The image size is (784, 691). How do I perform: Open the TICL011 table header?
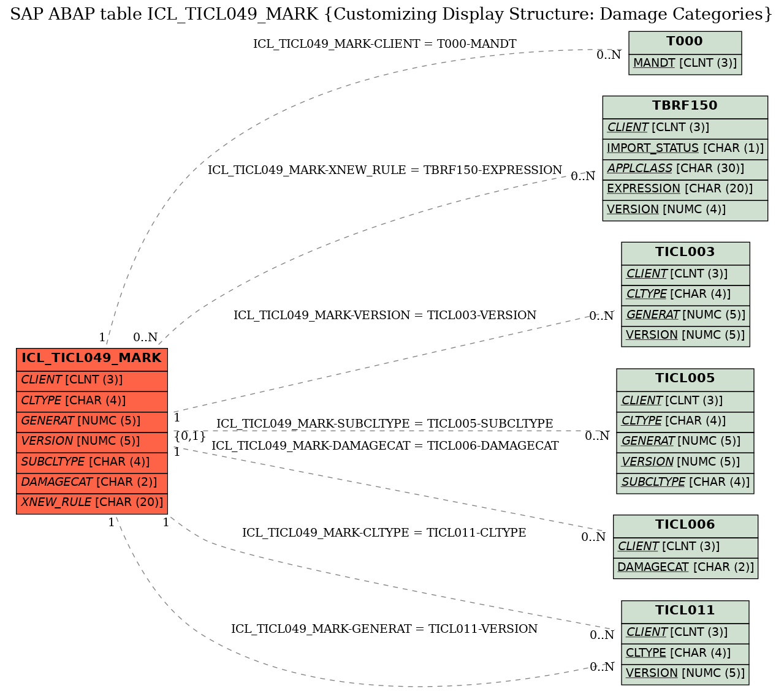685,611
